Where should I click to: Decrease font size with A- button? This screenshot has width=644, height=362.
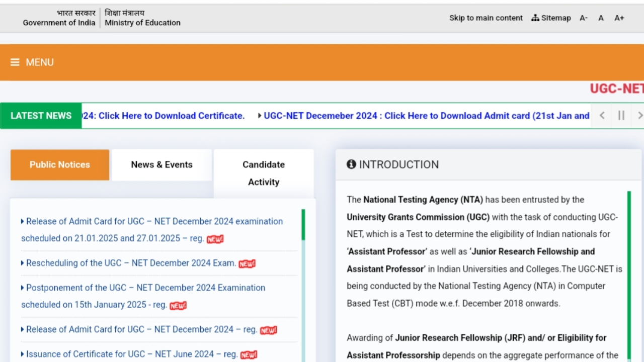click(584, 18)
